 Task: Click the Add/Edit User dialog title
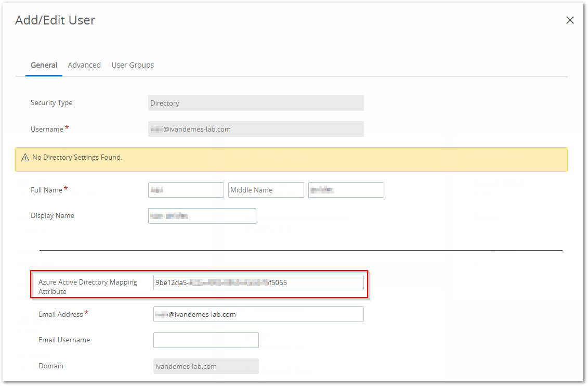[x=55, y=20]
